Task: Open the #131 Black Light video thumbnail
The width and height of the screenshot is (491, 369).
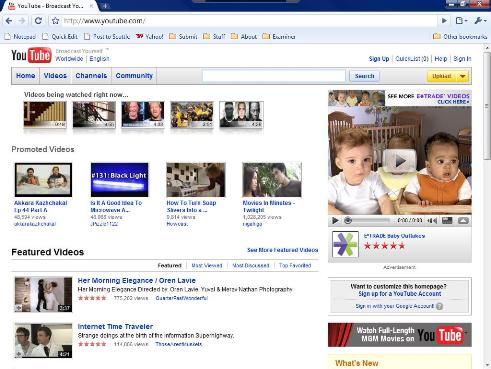Action: [119, 180]
